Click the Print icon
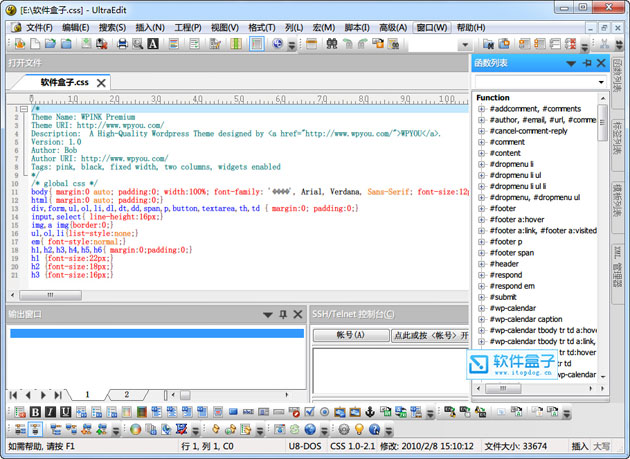This screenshot has width=630, height=459. [x=122, y=43]
